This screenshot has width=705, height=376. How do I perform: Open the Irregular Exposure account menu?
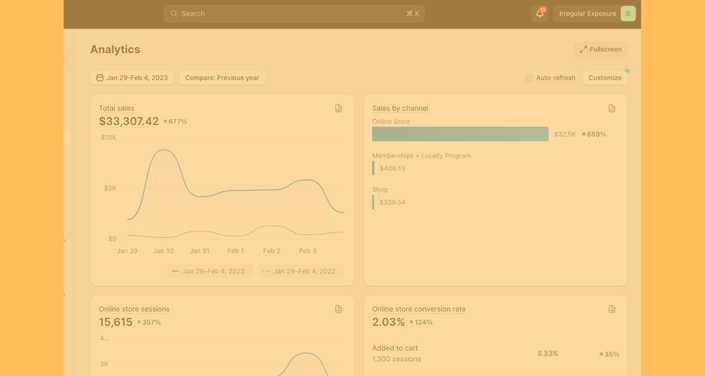point(594,13)
